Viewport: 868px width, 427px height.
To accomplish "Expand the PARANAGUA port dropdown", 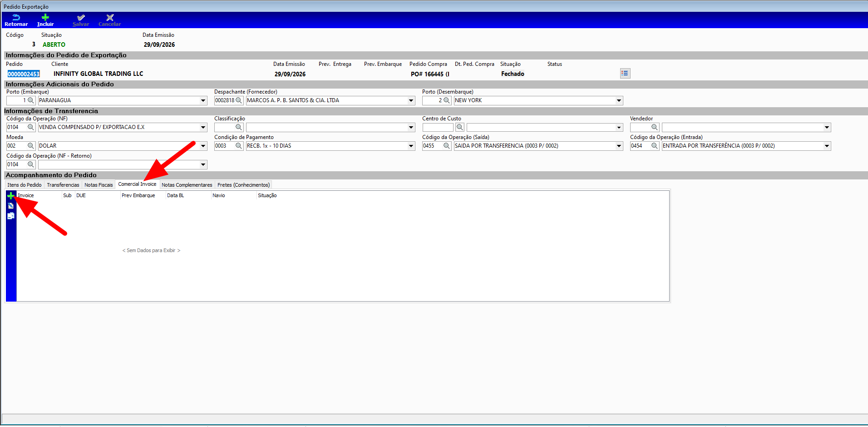I will (x=203, y=100).
